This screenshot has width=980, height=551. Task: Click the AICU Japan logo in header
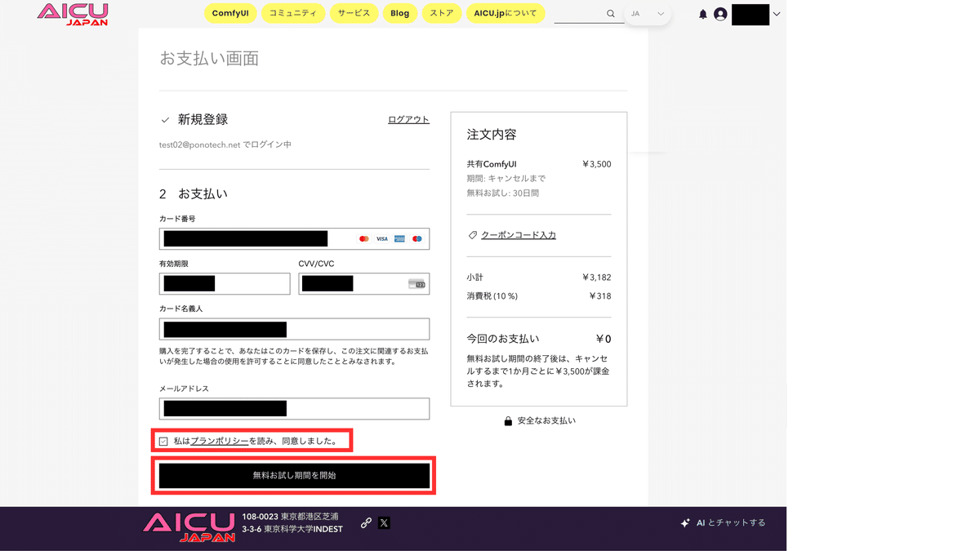pyautogui.click(x=73, y=14)
